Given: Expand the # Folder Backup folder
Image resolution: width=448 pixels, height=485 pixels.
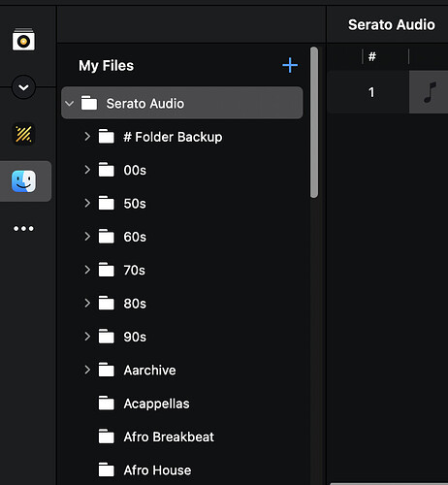Looking at the screenshot, I should pyautogui.click(x=87, y=137).
